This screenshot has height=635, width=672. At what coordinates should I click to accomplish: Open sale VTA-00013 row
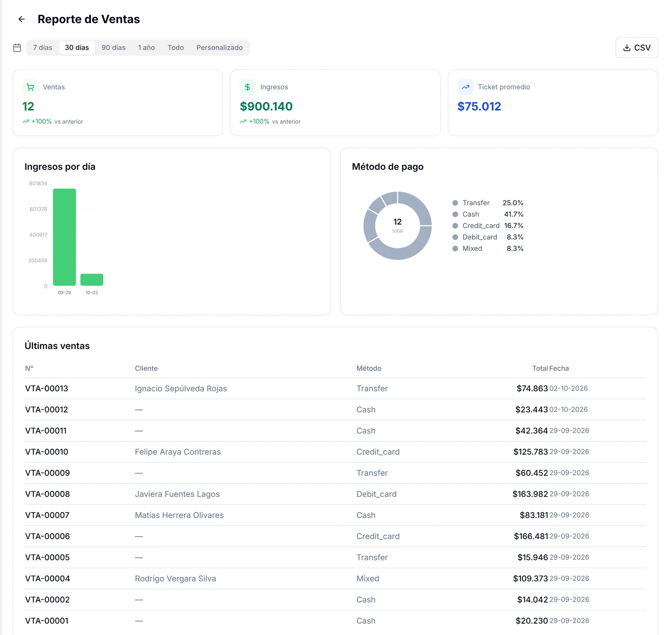[335, 388]
